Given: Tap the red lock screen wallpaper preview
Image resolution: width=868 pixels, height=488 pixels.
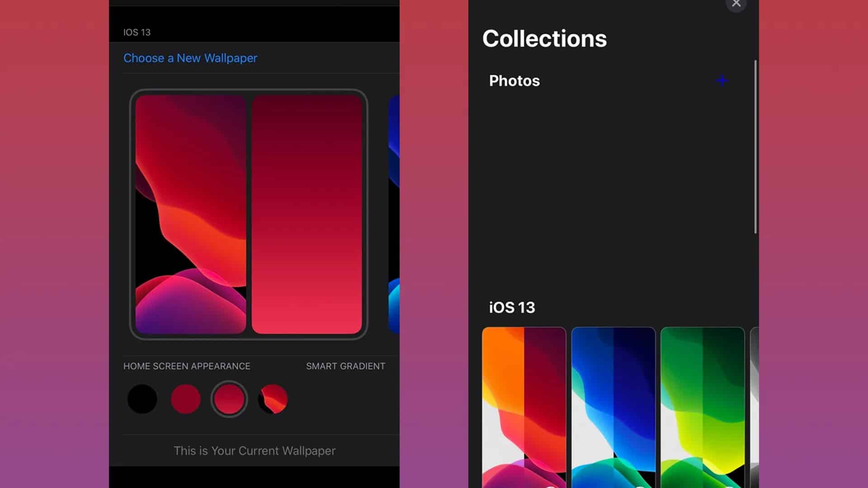Looking at the screenshot, I should (191, 214).
